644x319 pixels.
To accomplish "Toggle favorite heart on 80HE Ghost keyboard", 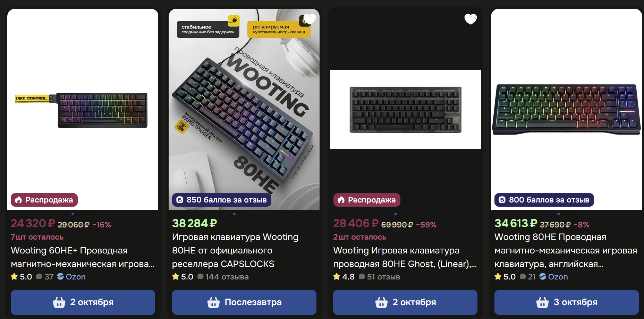I will pyautogui.click(x=471, y=19).
